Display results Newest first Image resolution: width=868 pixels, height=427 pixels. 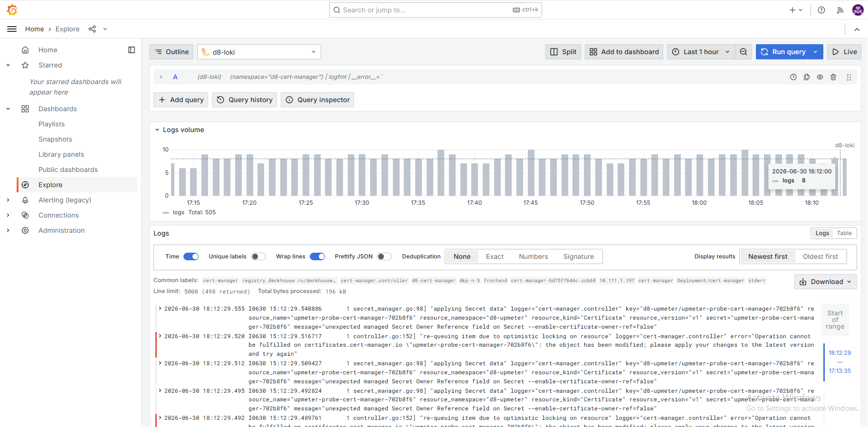pyautogui.click(x=768, y=256)
